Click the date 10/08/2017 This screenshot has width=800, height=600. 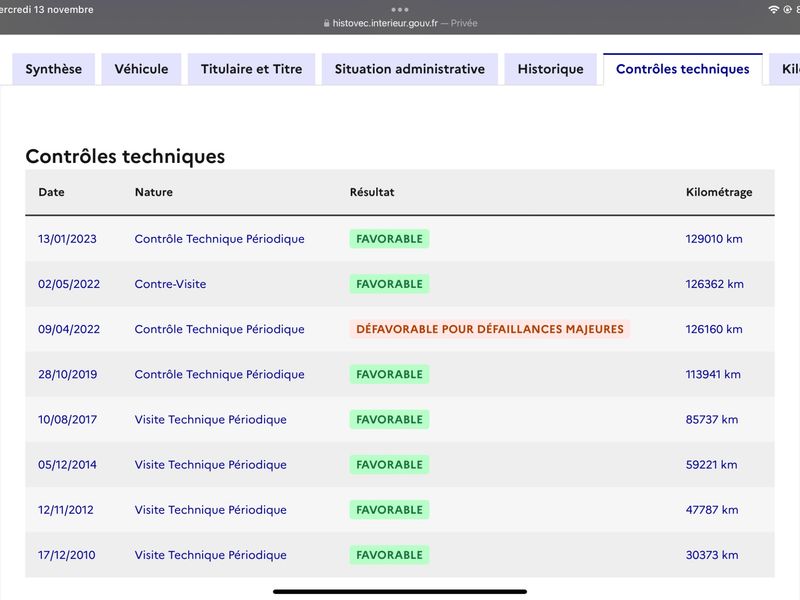(x=67, y=419)
